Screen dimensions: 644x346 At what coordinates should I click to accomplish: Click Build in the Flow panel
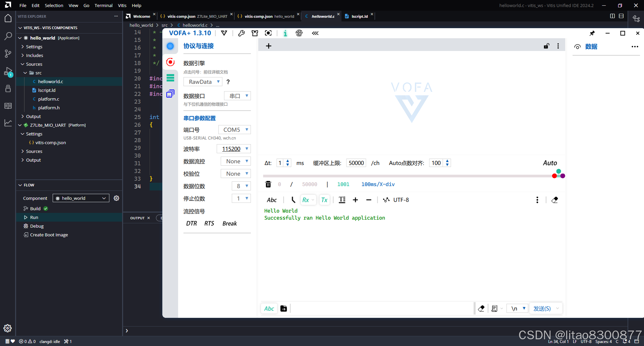click(35, 209)
